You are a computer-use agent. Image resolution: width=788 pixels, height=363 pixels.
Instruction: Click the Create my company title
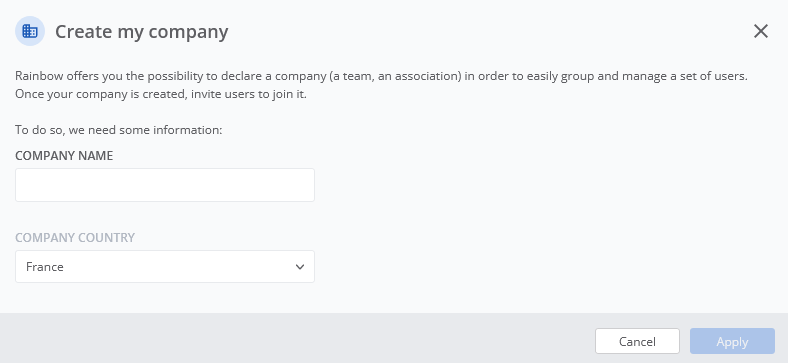click(x=142, y=32)
